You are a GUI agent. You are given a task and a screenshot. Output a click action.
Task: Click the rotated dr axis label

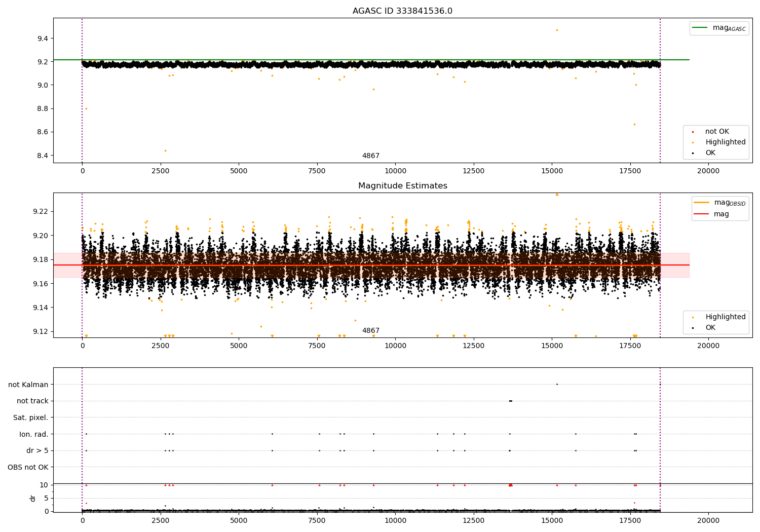33,498
